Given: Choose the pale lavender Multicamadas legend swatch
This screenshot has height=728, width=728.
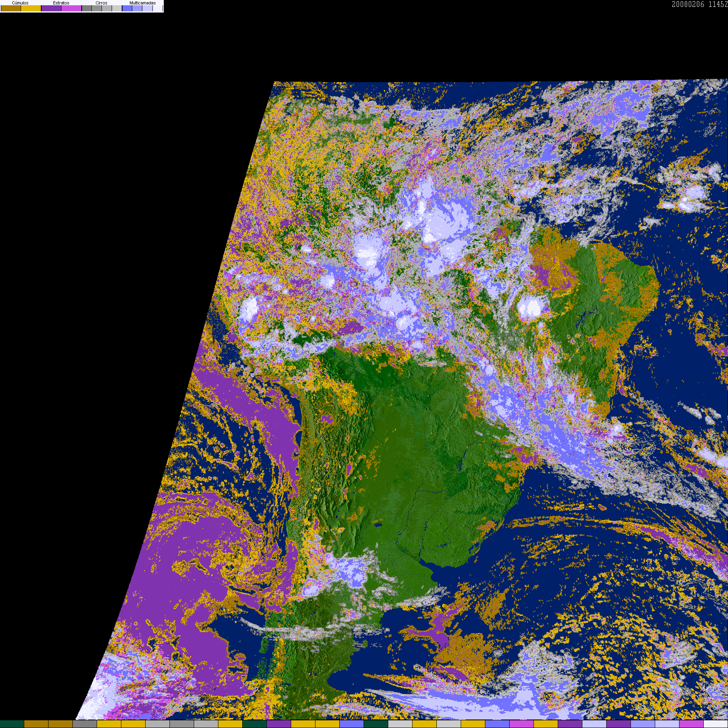Looking at the screenshot, I should [147, 8].
